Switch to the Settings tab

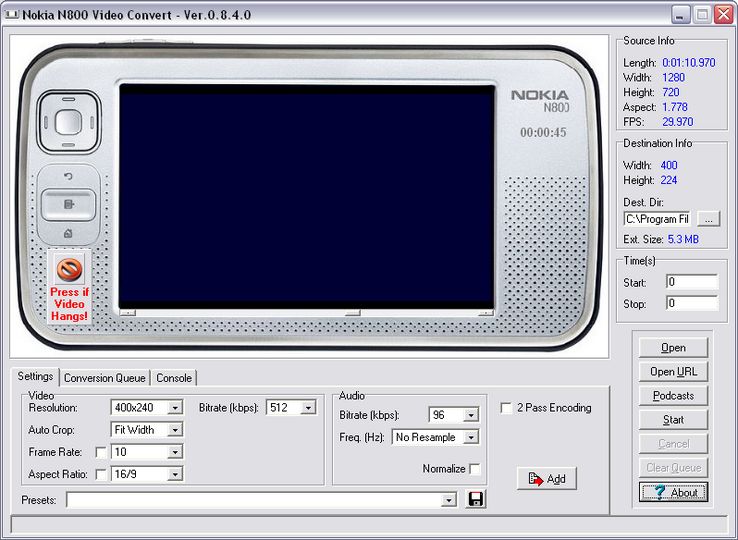coord(35,377)
